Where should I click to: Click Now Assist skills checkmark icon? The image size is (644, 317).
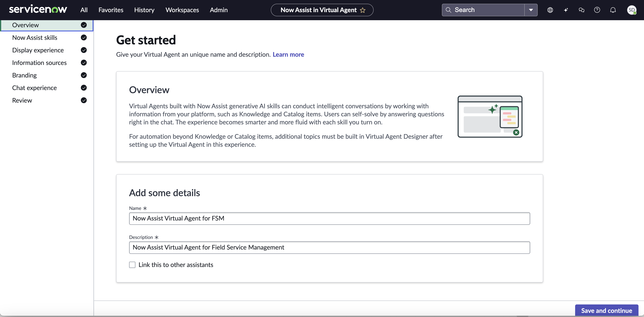click(84, 37)
